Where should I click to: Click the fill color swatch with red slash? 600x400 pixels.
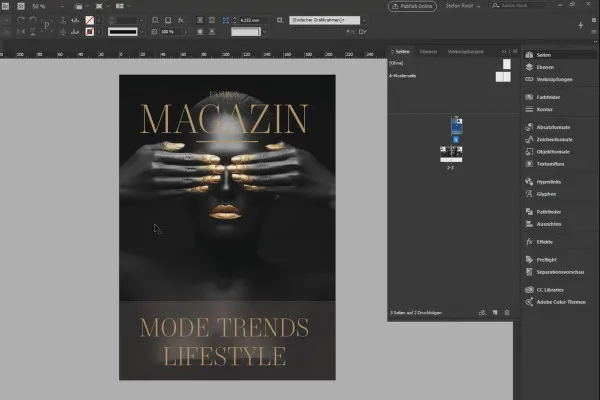coord(91,19)
